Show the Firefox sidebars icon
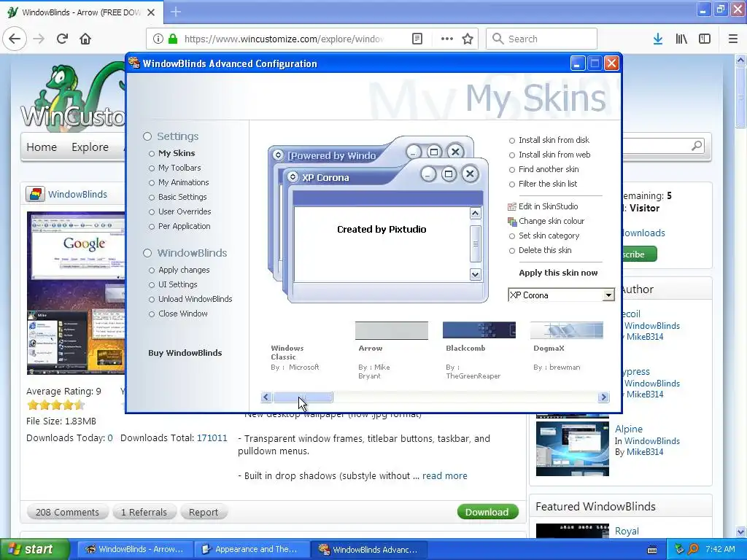 click(705, 39)
